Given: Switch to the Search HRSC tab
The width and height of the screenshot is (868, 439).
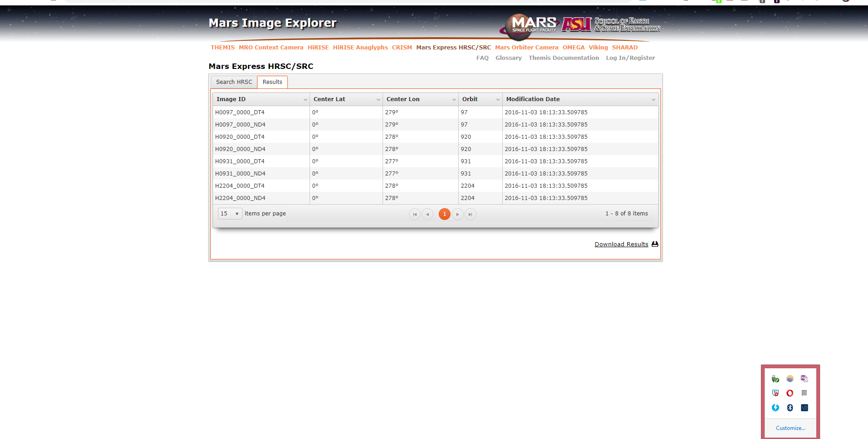Looking at the screenshot, I should pos(234,82).
